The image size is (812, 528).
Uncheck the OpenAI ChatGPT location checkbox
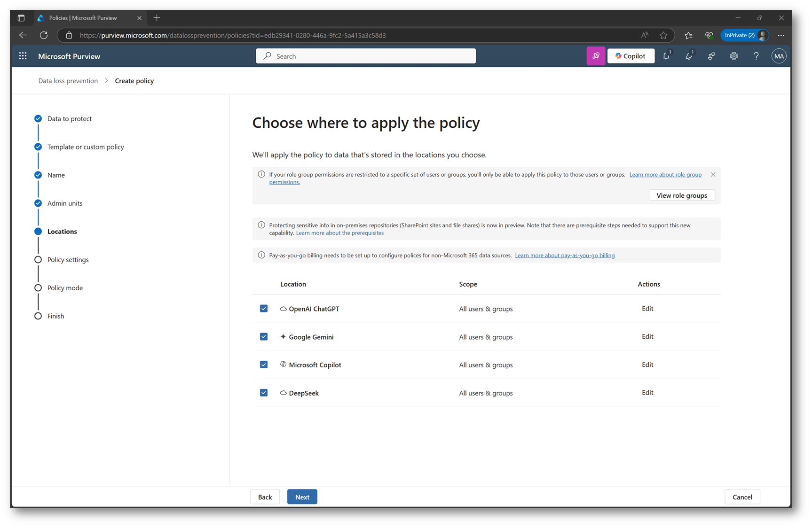[264, 309]
